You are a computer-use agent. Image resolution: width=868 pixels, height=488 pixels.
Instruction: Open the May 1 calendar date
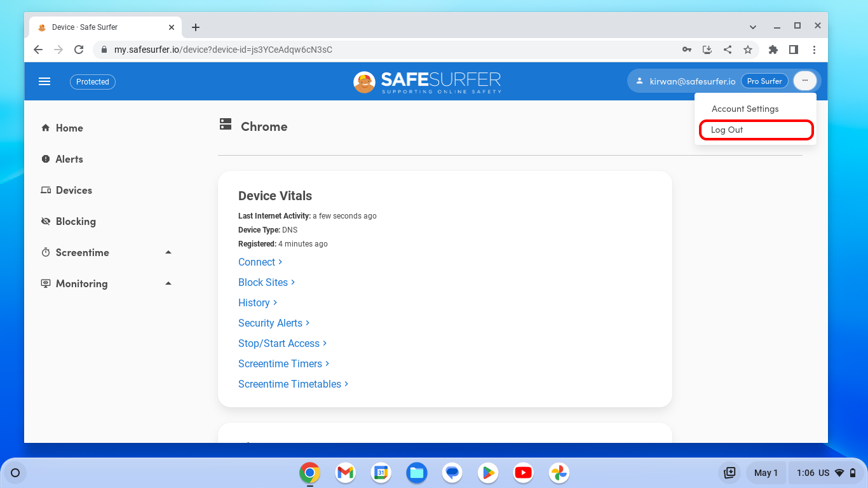(766, 473)
